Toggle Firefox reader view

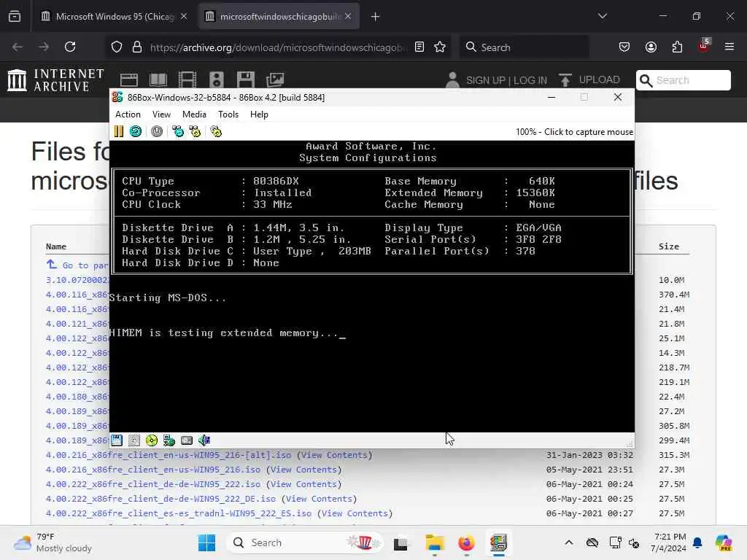419,47
